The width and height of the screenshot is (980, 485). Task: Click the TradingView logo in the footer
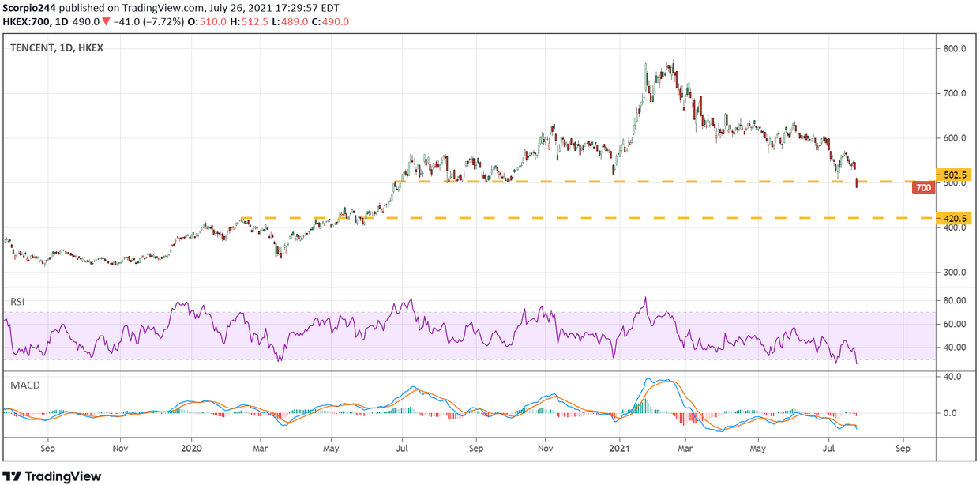(x=53, y=476)
